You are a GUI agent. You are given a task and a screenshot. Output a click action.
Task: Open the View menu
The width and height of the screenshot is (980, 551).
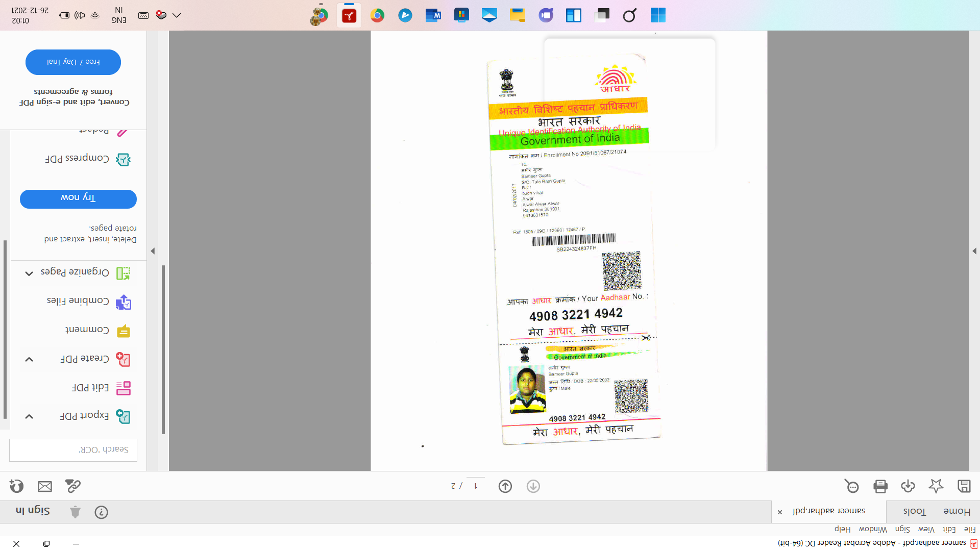tap(926, 530)
